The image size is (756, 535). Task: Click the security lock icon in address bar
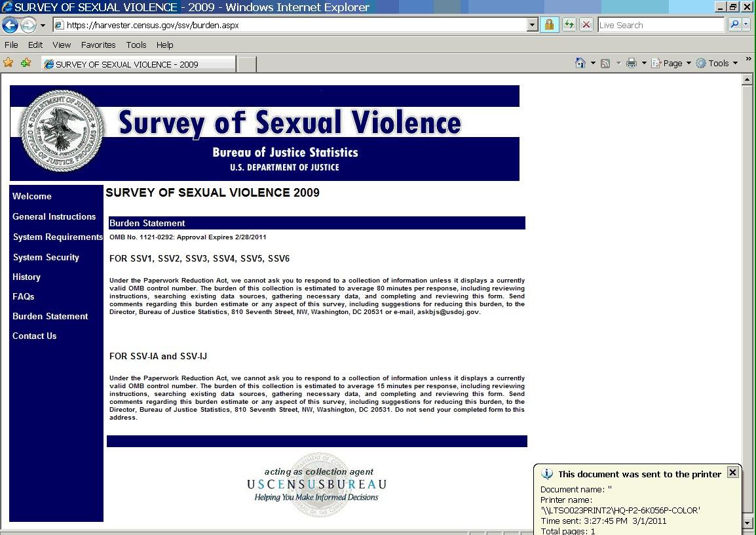(x=549, y=25)
